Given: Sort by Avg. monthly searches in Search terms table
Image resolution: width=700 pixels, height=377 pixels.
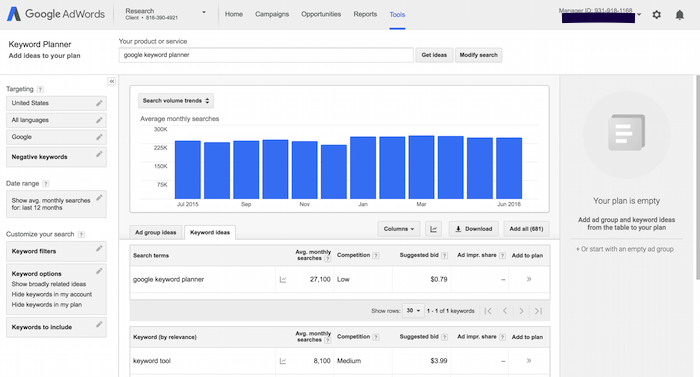Looking at the screenshot, I should pos(313,255).
